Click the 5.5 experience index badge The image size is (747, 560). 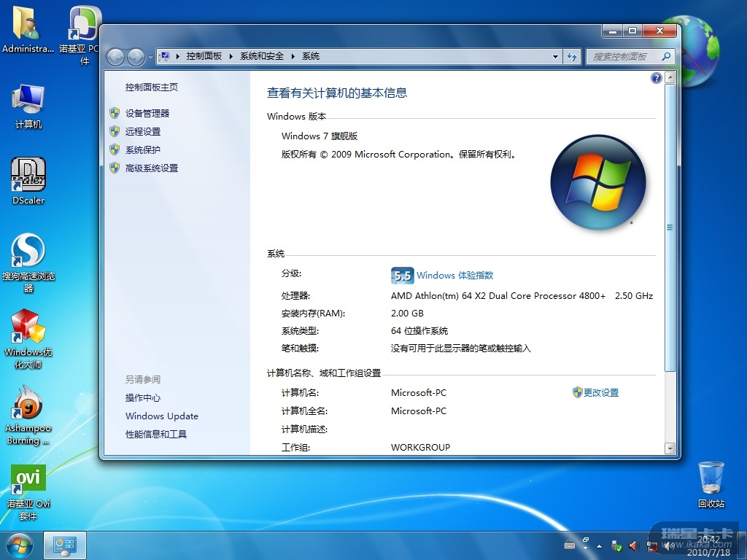point(402,275)
